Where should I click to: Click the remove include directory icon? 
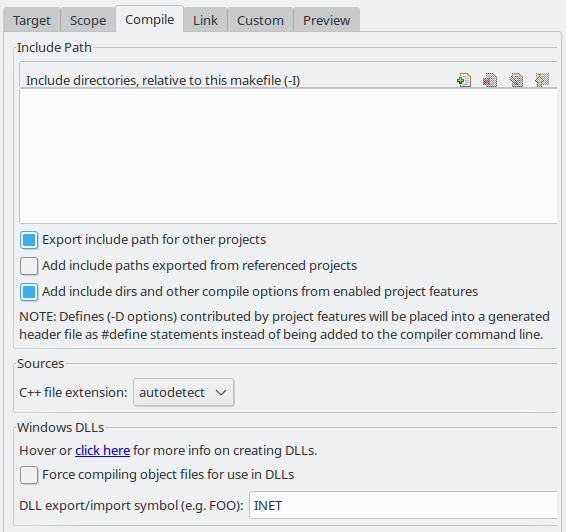490,80
